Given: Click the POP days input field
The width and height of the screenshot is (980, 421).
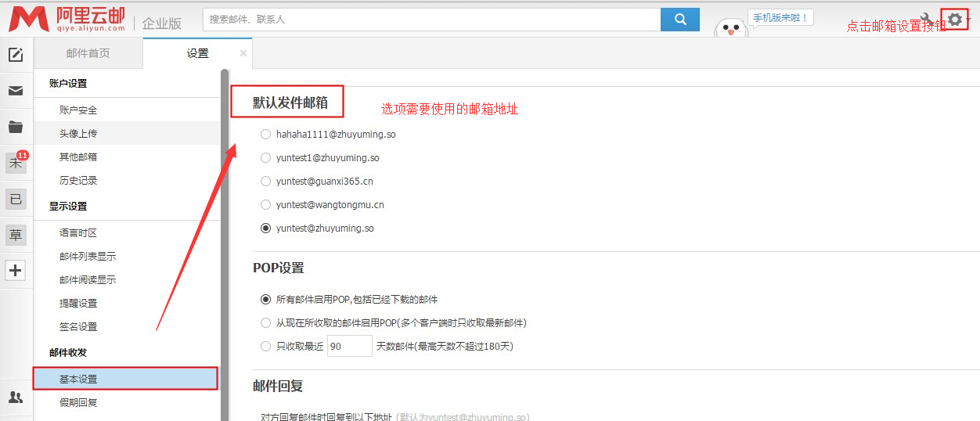Looking at the screenshot, I should click(x=349, y=346).
